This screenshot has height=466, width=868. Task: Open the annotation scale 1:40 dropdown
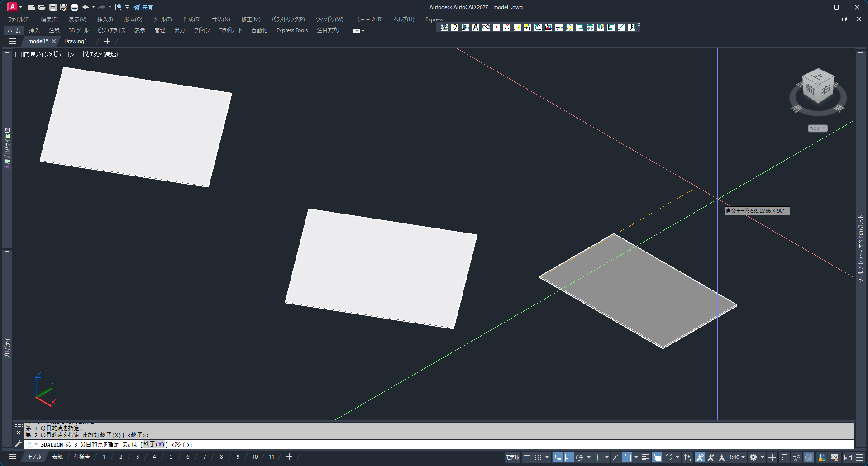pyautogui.click(x=737, y=457)
